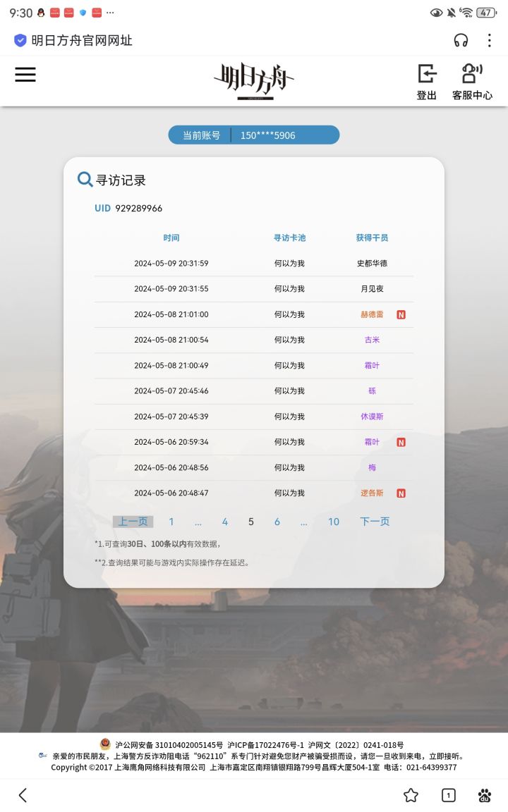Click timestamp 2024-05-06 20:48:56

point(171,467)
